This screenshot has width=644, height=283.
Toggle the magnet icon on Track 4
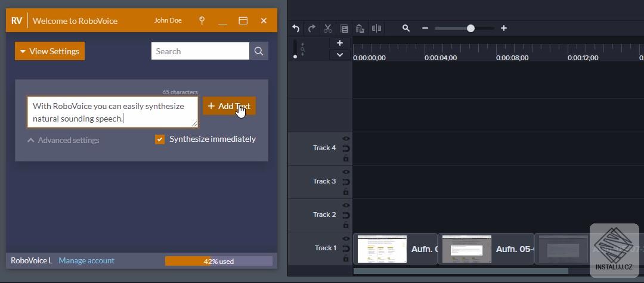pos(346,148)
